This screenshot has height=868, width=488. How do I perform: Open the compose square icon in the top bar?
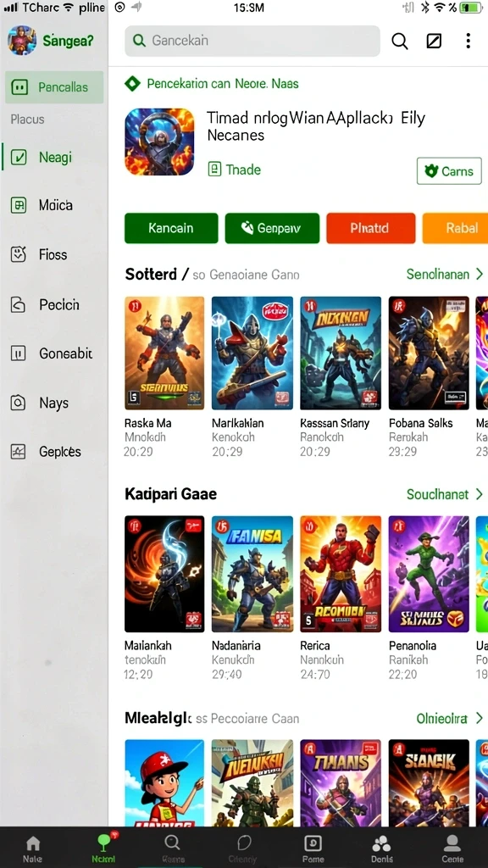point(434,41)
